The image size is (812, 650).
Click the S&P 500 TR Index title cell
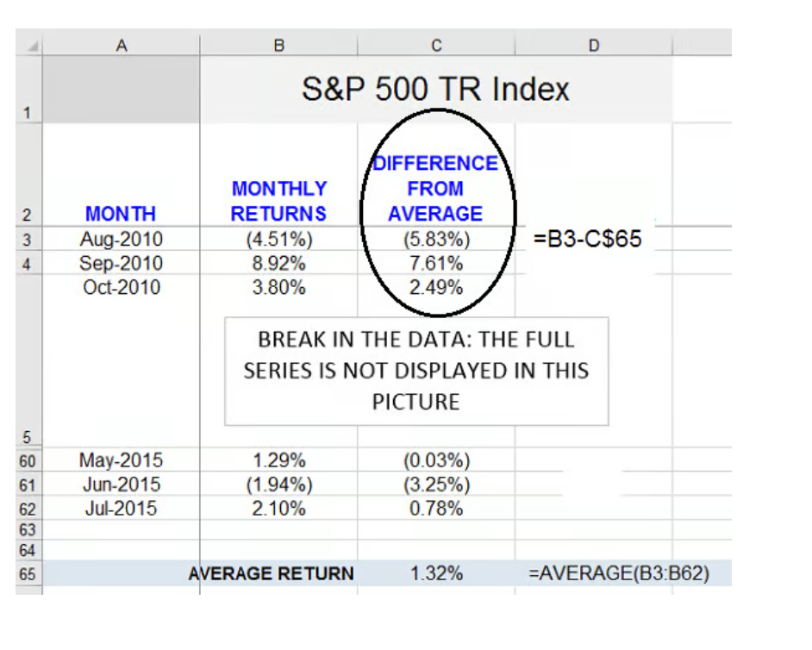435,90
